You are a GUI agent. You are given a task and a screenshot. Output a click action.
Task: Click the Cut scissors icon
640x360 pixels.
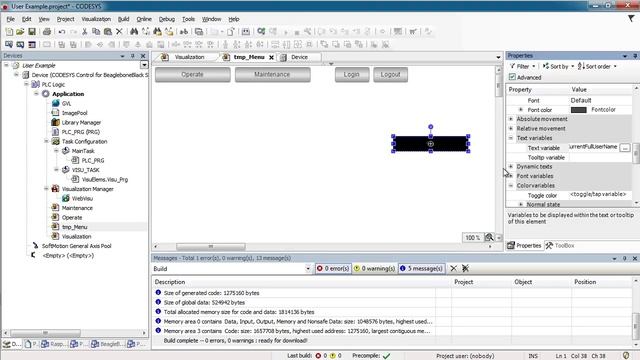84,32
